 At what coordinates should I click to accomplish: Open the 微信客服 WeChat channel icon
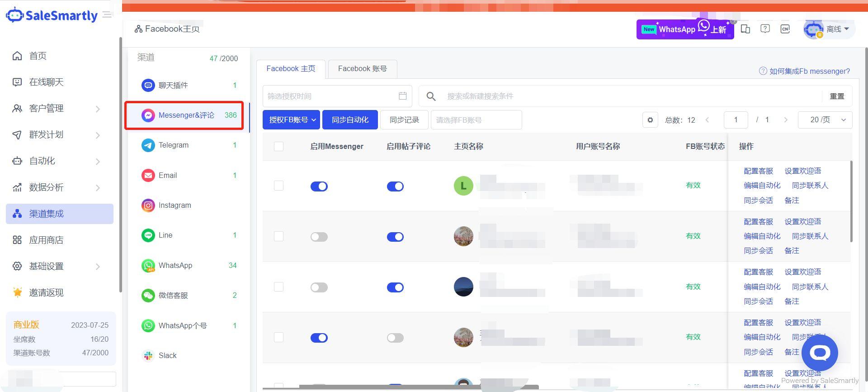pos(148,296)
